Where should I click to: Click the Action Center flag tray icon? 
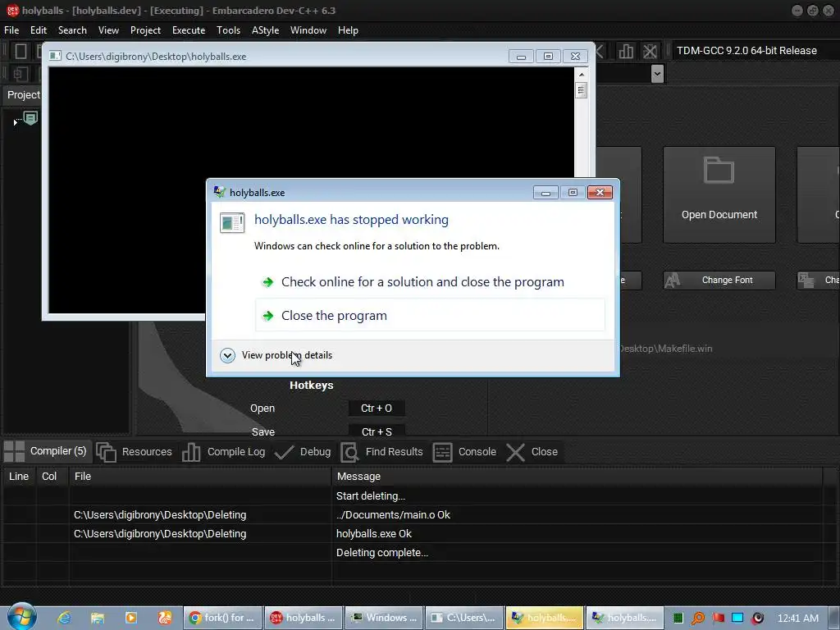point(719,619)
